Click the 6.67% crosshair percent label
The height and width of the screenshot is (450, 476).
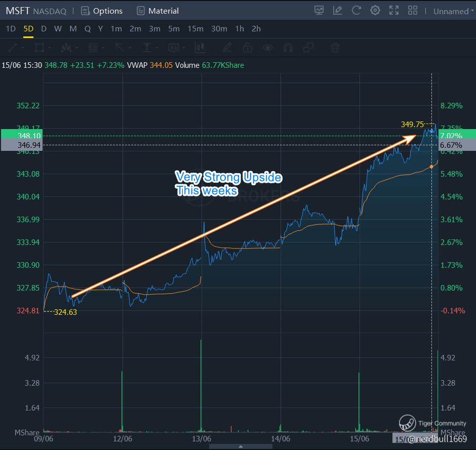tap(457, 145)
